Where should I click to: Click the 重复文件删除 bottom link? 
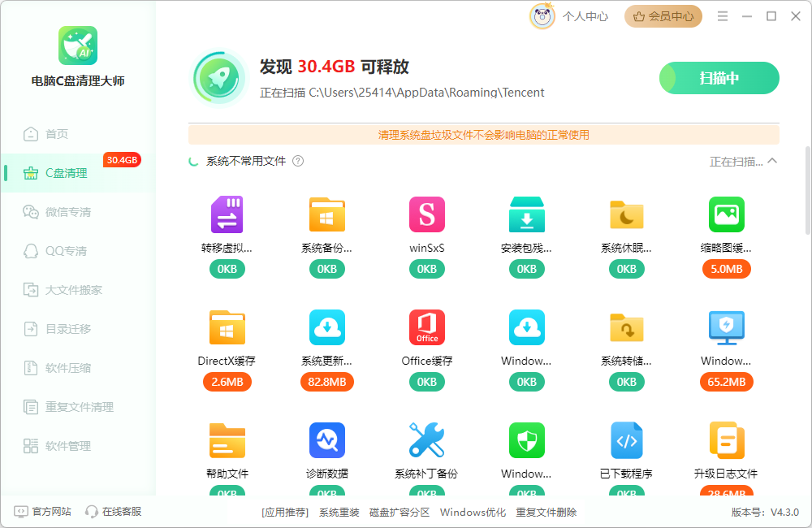click(x=546, y=513)
